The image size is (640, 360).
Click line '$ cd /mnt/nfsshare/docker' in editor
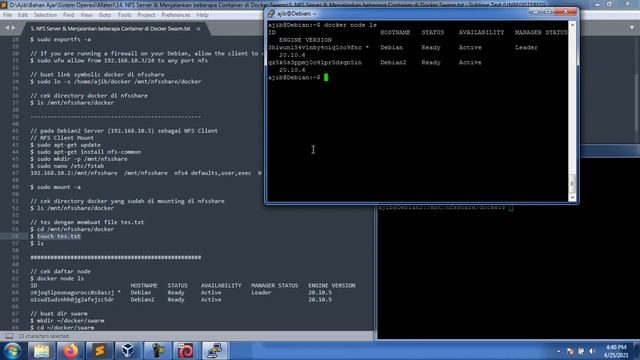tap(72, 229)
